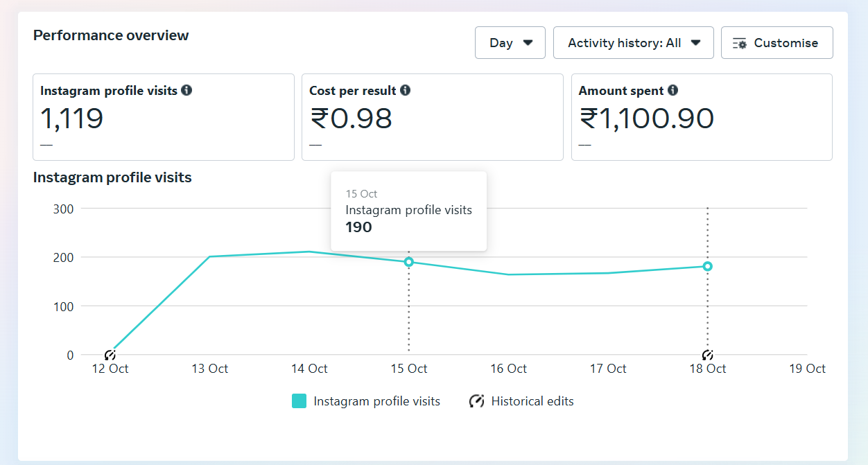Select the Cost per result metric card
Screen dimensions: 868x465
point(433,117)
